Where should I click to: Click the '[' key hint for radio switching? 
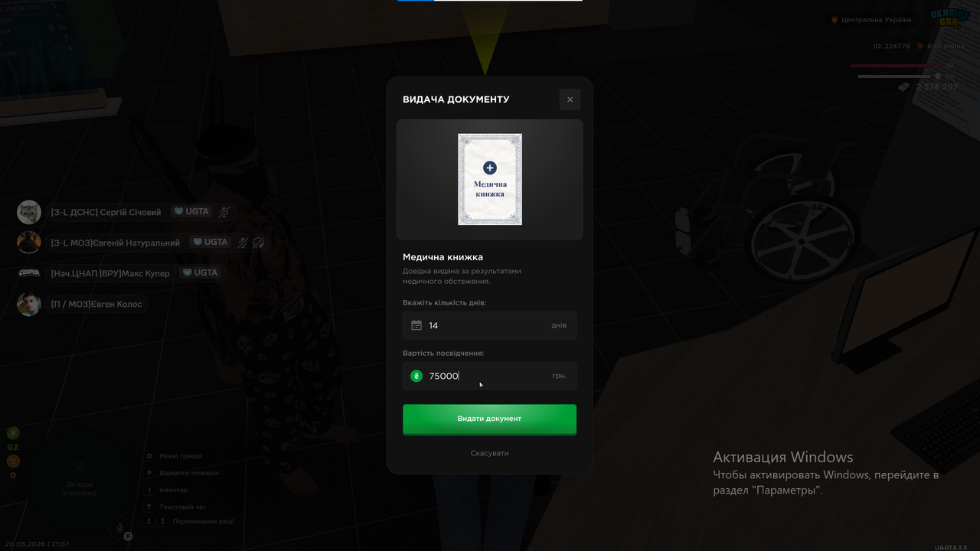(149, 521)
